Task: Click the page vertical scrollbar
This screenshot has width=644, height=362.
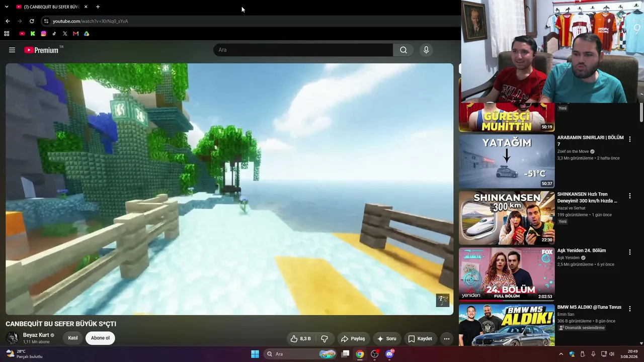Action: tap(641, 112)
